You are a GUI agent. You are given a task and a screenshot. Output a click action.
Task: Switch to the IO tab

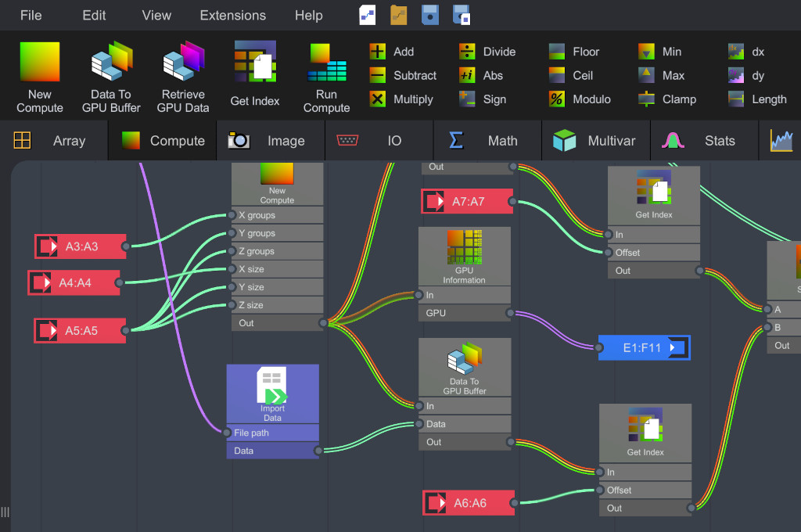click(379, 141)
